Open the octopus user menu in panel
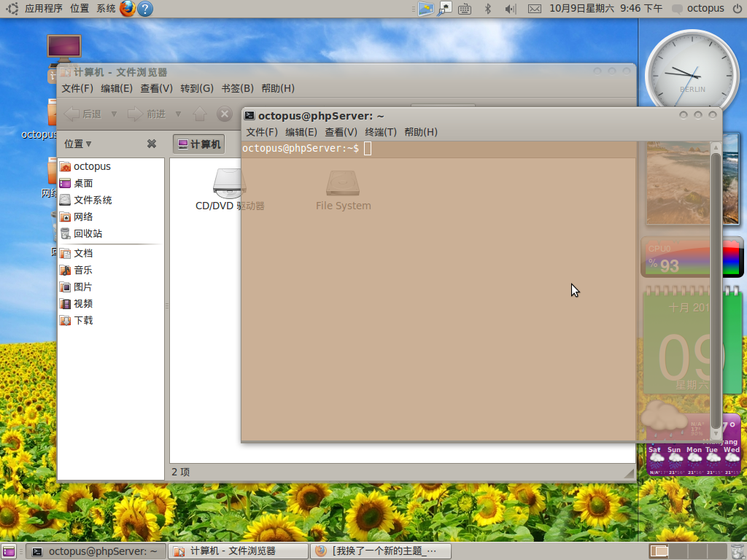 point(698,9)
